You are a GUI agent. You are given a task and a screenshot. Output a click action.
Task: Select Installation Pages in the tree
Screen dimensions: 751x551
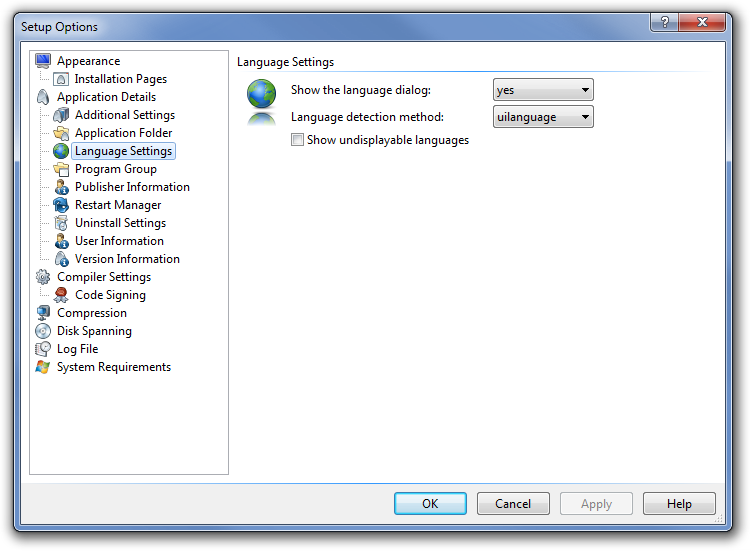click(x=120, y=79)
